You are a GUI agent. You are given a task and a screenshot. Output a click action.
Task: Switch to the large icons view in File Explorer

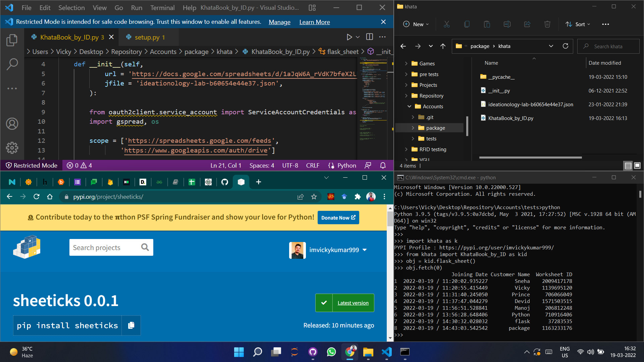tap(637, 166)
